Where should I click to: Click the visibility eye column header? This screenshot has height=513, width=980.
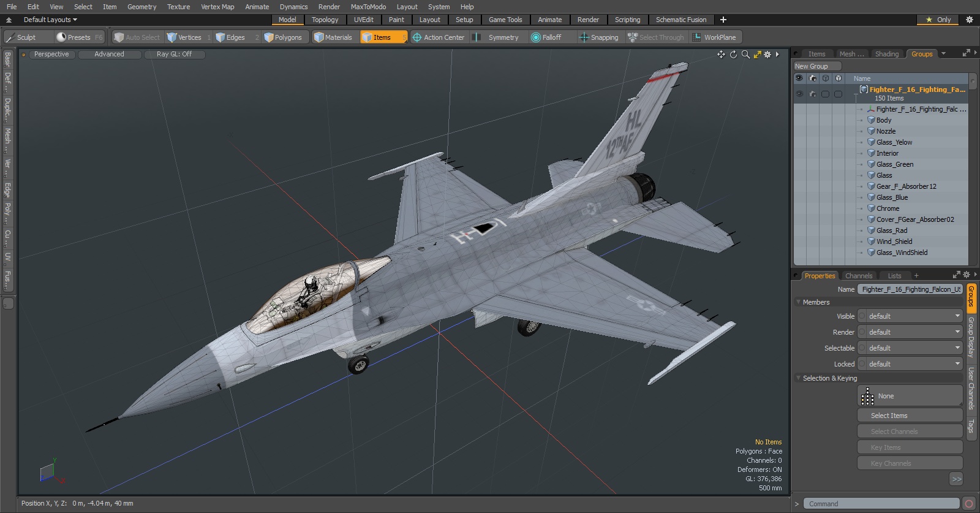(799, 78)
